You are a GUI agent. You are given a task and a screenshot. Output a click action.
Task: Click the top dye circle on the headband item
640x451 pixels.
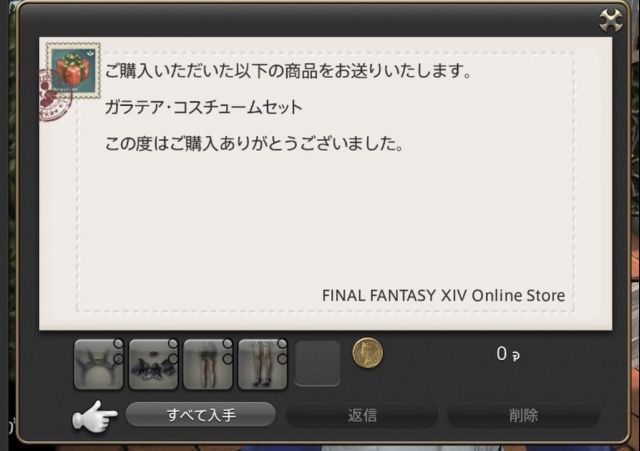click(118, 344)
